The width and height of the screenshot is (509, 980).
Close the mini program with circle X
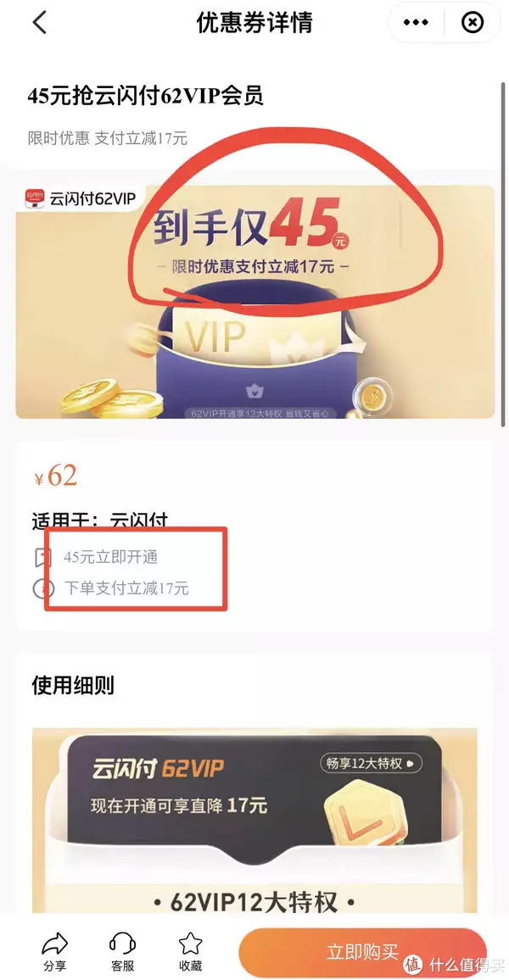(473, 23)
